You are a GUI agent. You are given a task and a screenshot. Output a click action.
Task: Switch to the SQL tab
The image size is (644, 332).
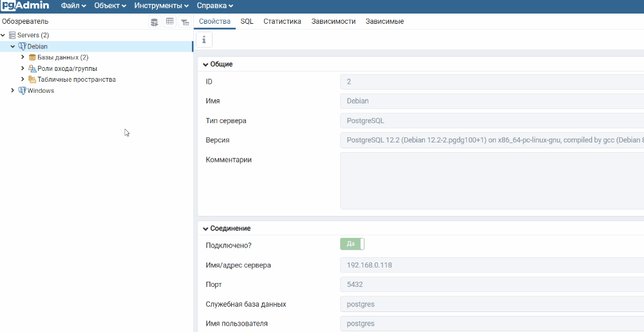tap(247, 21)
